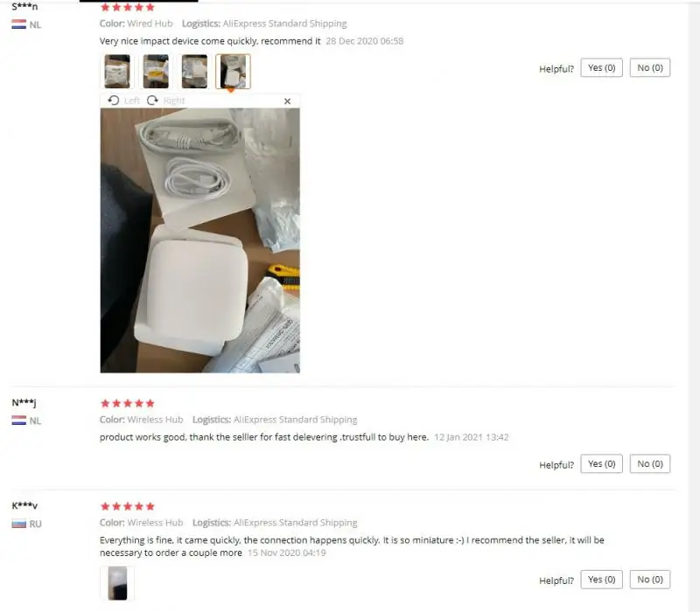This screenshot has width=700, height=612.
Task: Vote Yes on N***j's review
Action: coord(601,464)
